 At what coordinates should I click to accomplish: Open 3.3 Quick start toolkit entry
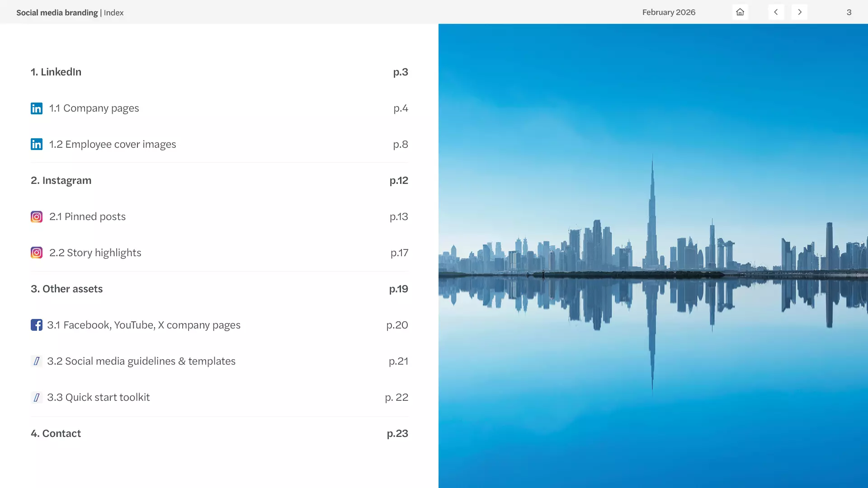click(99, 397)
